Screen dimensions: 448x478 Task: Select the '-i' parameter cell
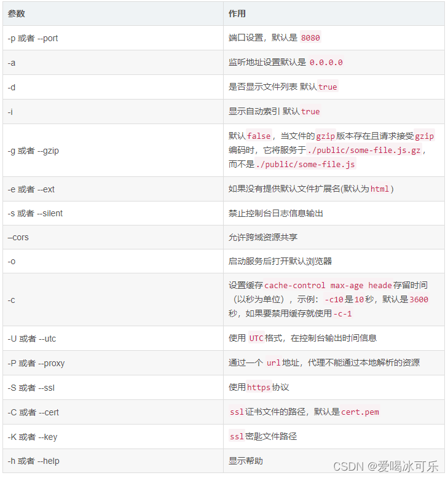113,112
